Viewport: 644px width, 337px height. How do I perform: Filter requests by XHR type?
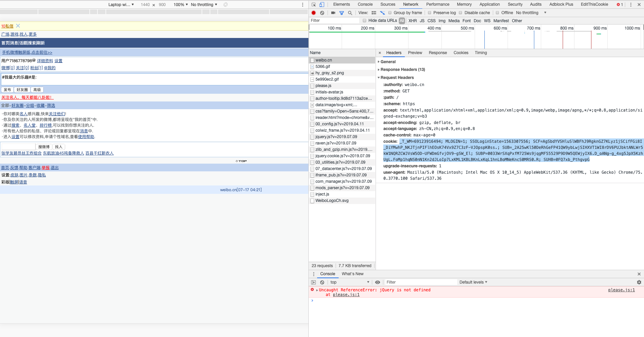pos(413,21)
